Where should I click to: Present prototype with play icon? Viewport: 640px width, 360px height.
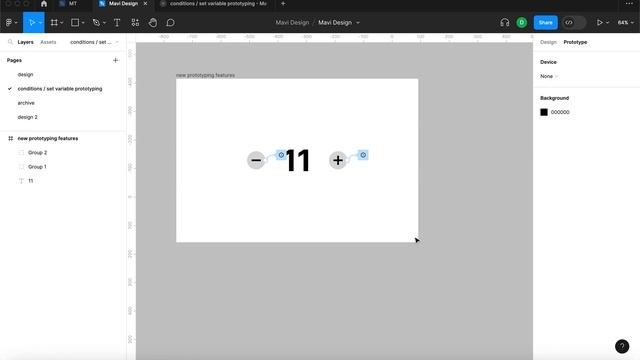[600, 23]
